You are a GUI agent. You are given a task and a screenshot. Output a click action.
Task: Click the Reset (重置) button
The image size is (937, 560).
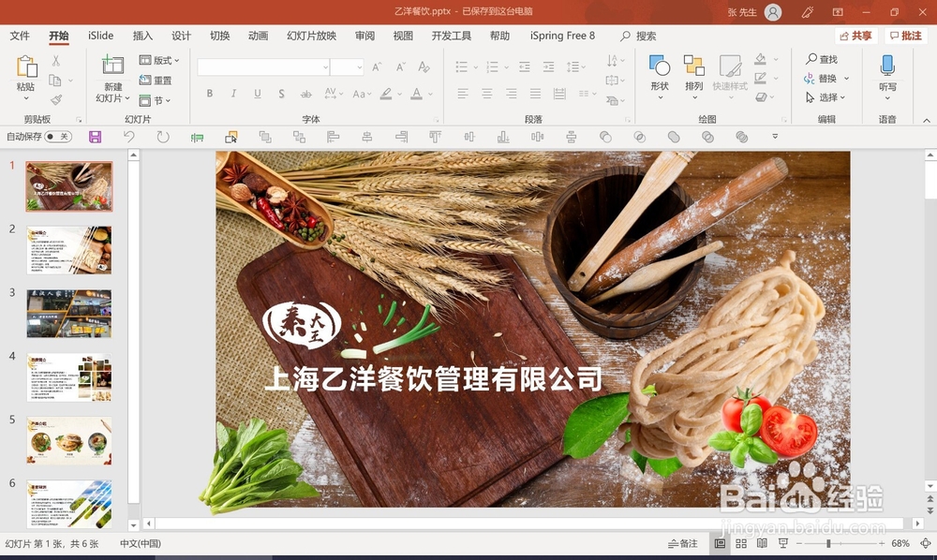156,80
